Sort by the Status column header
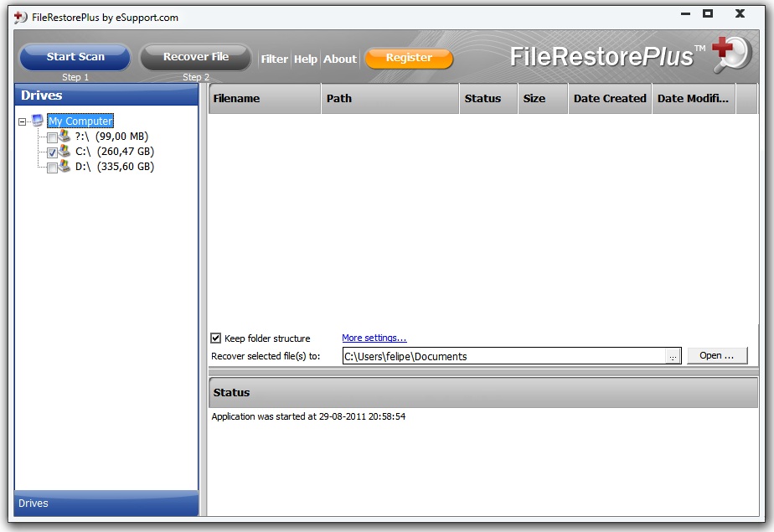Image resolution: width=774 pixels, height=532 pixels. pos(488,99)
